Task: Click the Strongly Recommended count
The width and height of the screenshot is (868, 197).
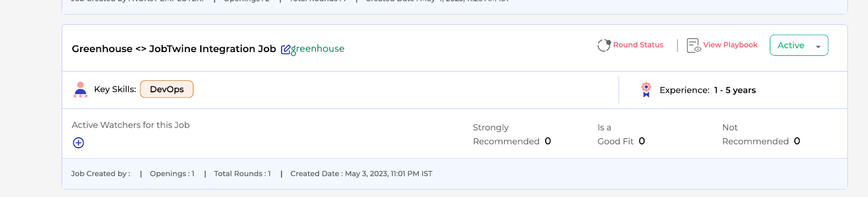Action: pos(548,141)
